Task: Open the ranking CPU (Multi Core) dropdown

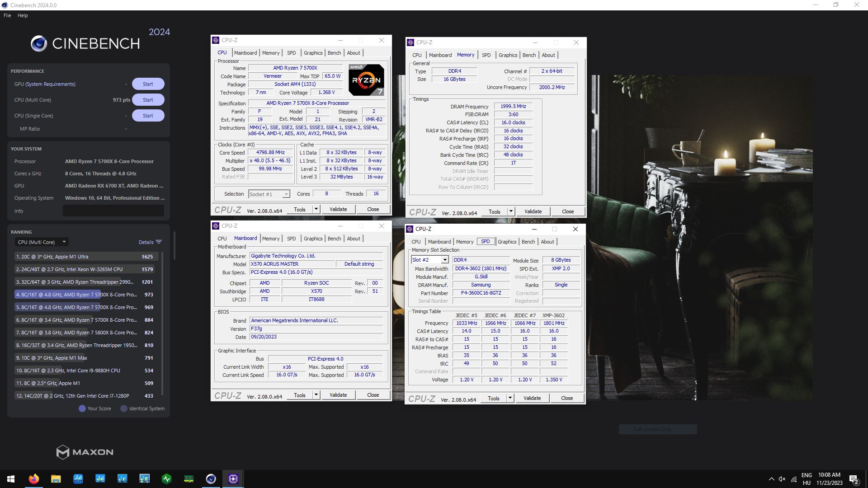Action: point(42,242)
